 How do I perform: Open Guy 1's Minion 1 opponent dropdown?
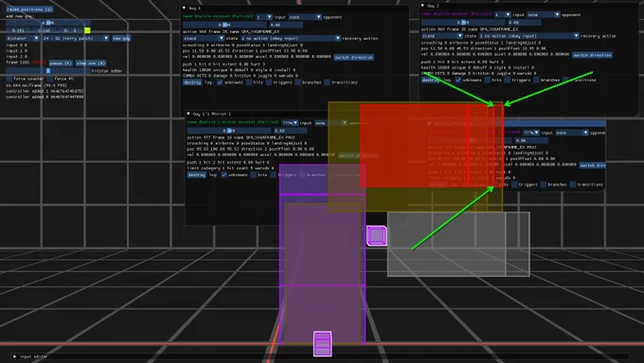(x=331, y=122)
